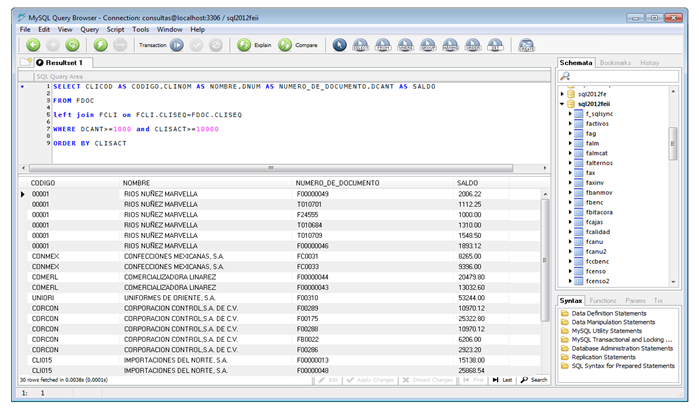Choose the GROUP clause builder tool
699x408 pixels.
pos(428,45)
